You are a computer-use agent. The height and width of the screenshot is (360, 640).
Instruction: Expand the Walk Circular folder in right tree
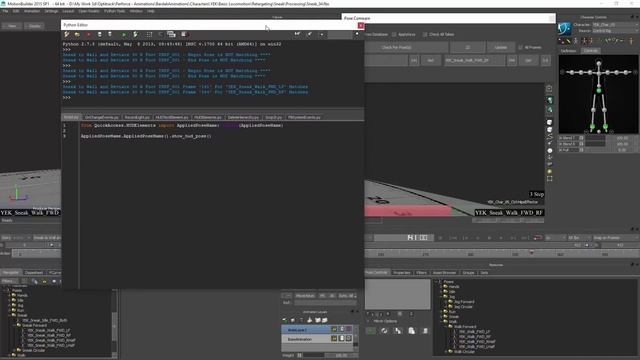446,351
